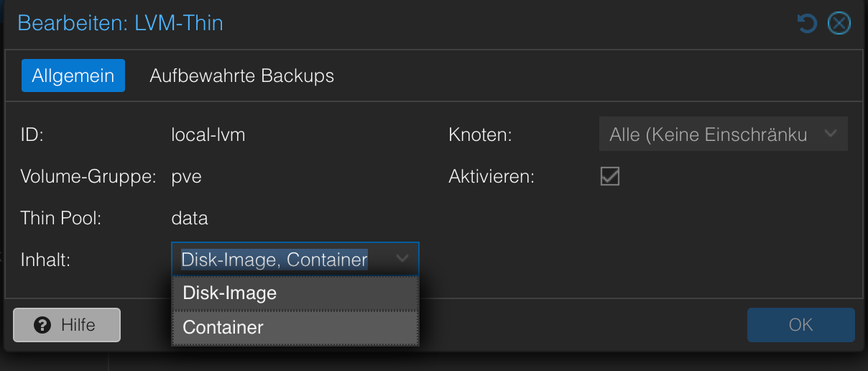Click the question mark icon on Hilfe

42,325
